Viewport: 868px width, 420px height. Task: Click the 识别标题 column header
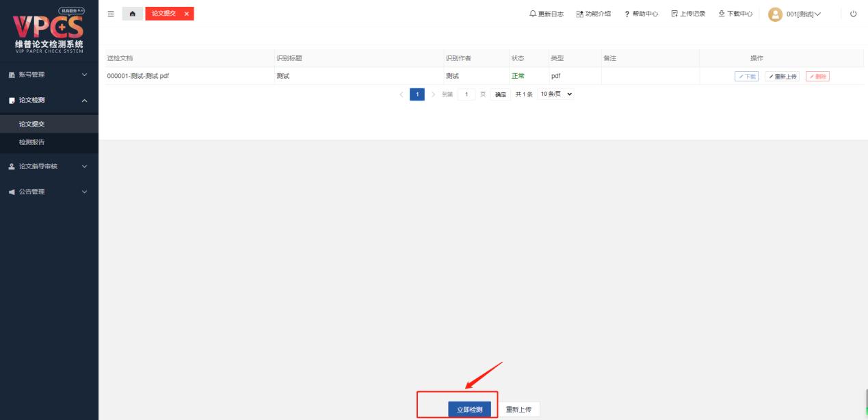tap(289, 58)
